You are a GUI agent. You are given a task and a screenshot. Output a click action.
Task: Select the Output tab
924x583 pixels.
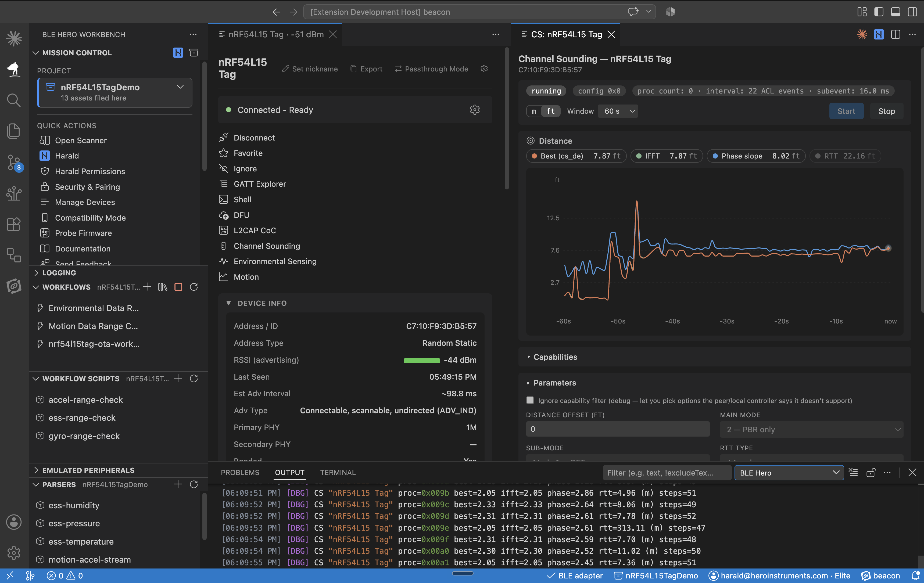(x=290, y=473)
